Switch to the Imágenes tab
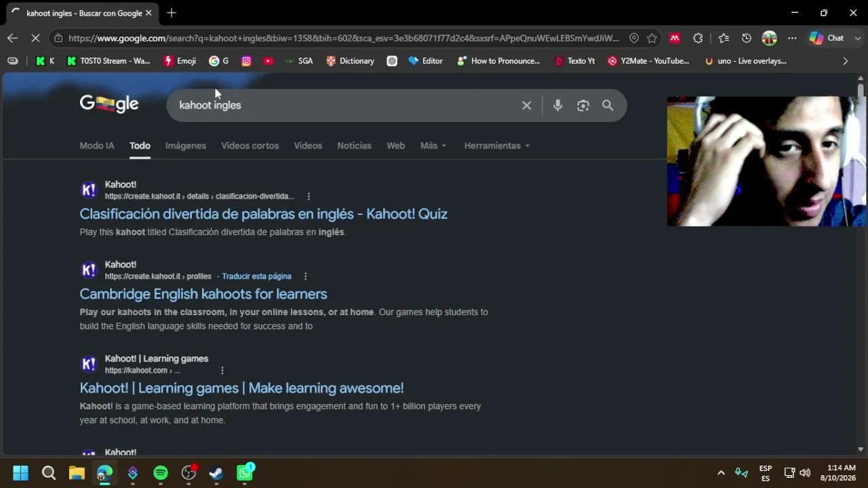Image resolution: width=868 pixels, height=488 pixels. [186, 146]
